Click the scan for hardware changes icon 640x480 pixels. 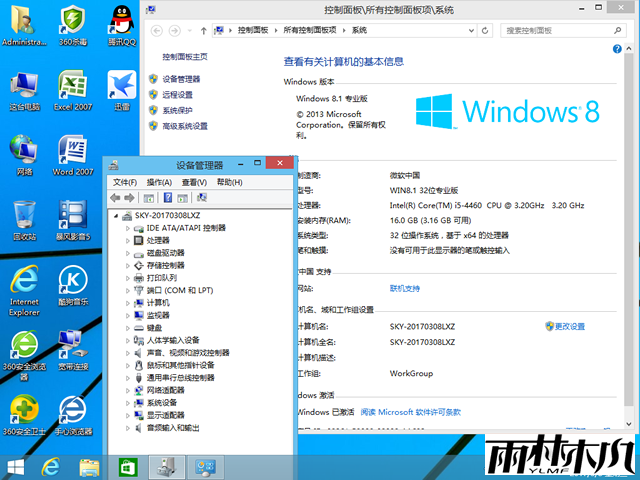click(202, 198)
